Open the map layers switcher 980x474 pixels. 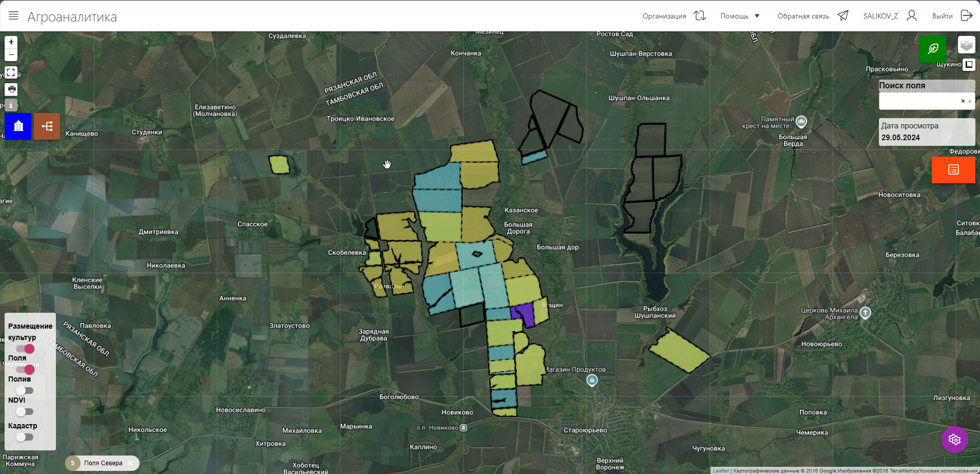(966, 45)
